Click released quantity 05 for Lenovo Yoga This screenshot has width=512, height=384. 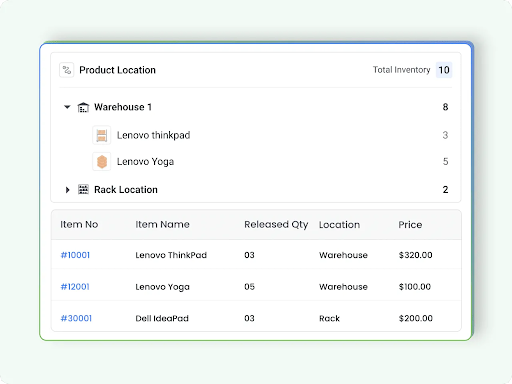click(x=249, y=287)
